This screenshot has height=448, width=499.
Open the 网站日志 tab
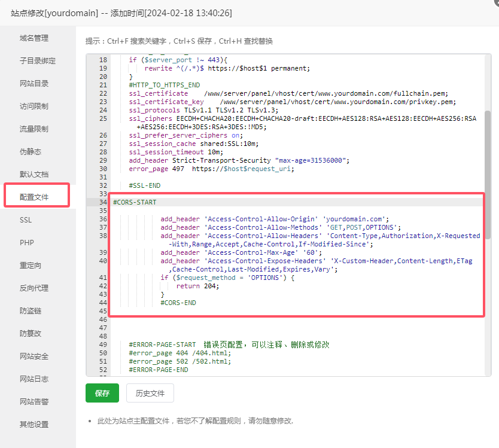[34, 379]
